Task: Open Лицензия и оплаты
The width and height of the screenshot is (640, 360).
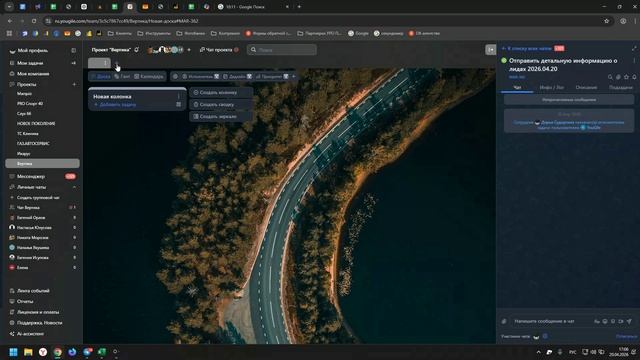Action: tap(38, 312)
